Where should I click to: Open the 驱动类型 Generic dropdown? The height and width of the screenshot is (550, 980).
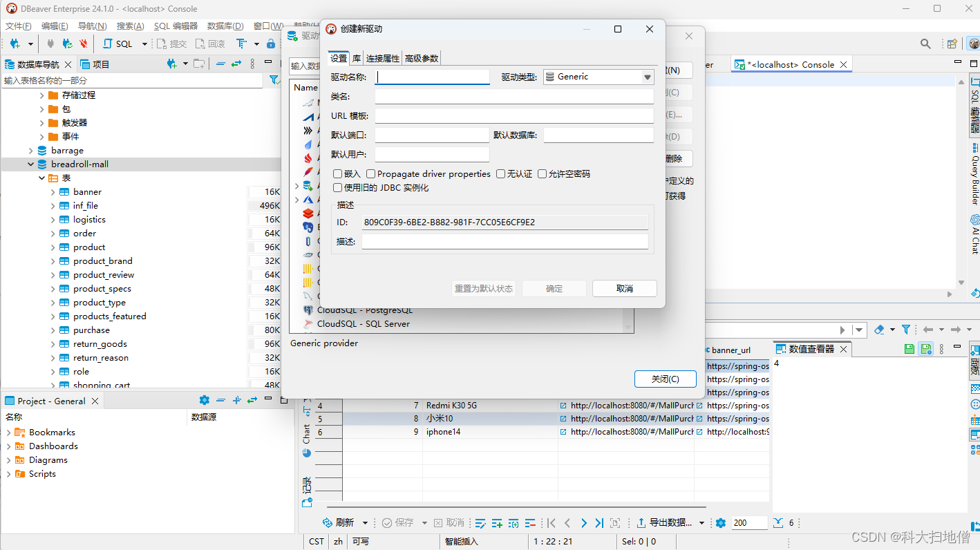click(x=647, y=77)
